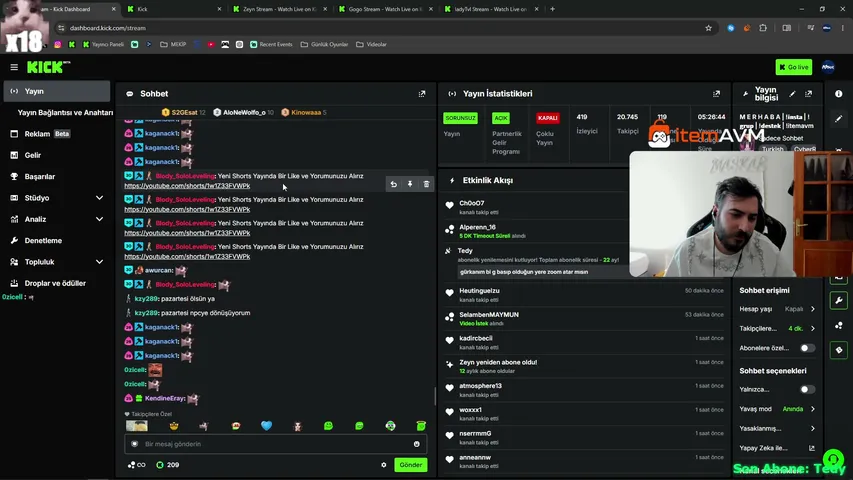Open the profile avatar at top right
Image resolution: width=853 pixels, height=480 pixels.
pos(828,67)
